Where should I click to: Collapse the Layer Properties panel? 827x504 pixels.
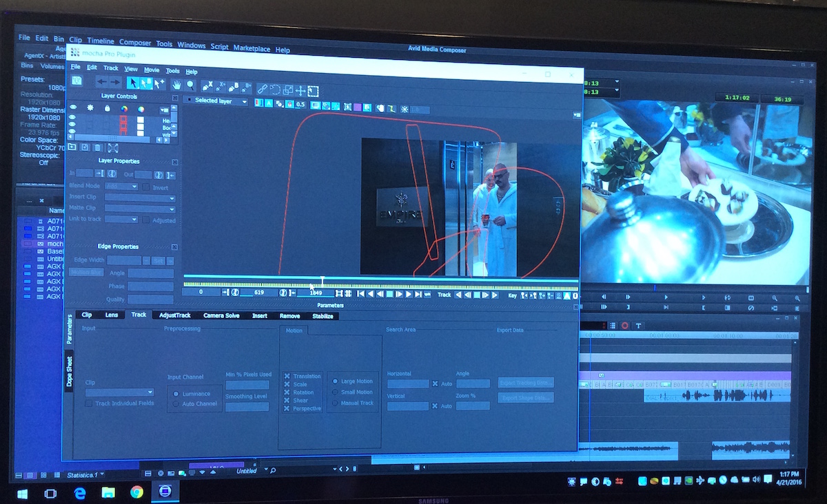pyautogui.click(x=175, y=162)
